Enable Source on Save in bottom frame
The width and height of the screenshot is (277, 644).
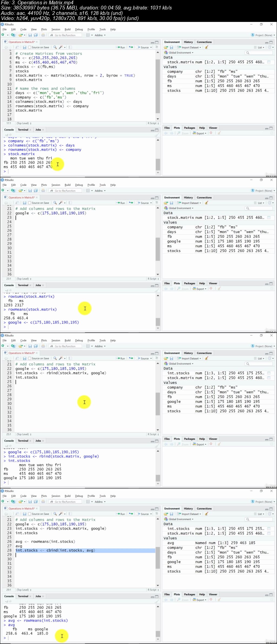pyautogui.click(x=30, y=514)
